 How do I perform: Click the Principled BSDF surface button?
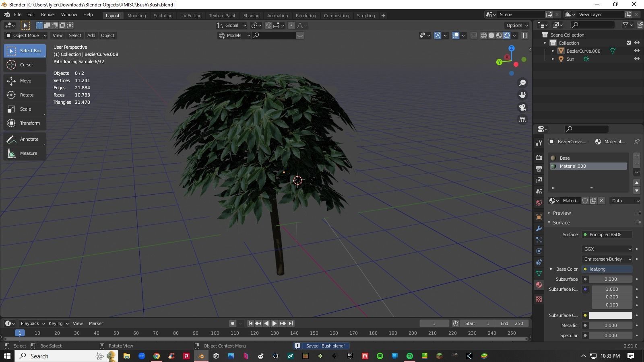click(x=607, y=234)
